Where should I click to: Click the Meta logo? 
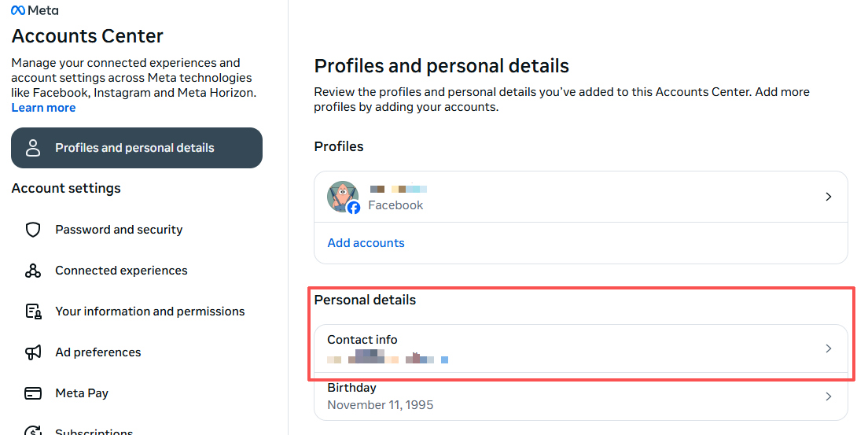35,10
